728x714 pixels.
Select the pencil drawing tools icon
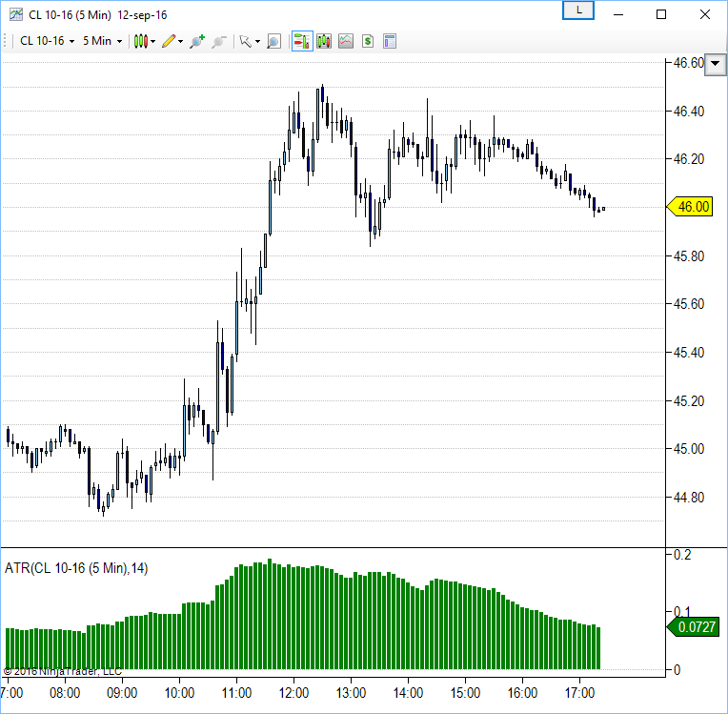[169, 41]
